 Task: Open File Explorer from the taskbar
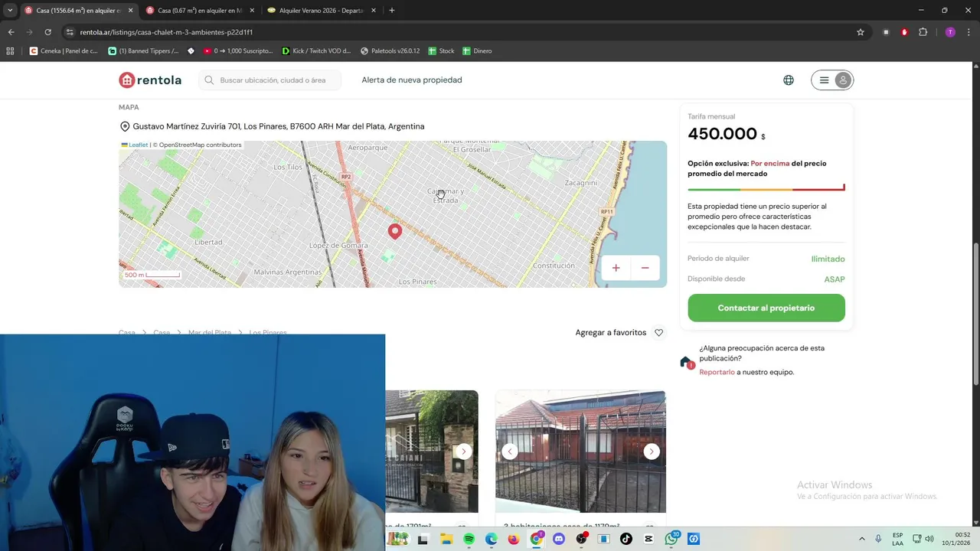(x=446, y=539)
